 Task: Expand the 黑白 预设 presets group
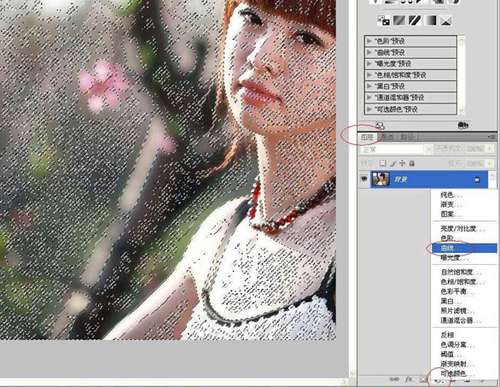click(x=369, y=86)
